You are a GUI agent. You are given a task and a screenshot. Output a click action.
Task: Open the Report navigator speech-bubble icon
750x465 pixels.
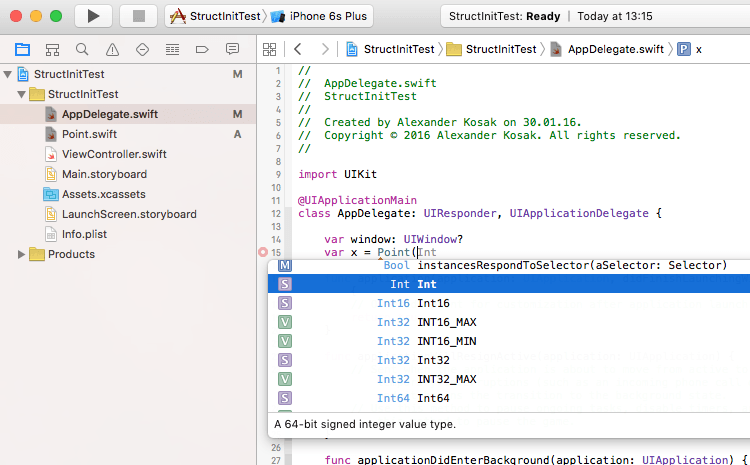click(x=232, y=49)
